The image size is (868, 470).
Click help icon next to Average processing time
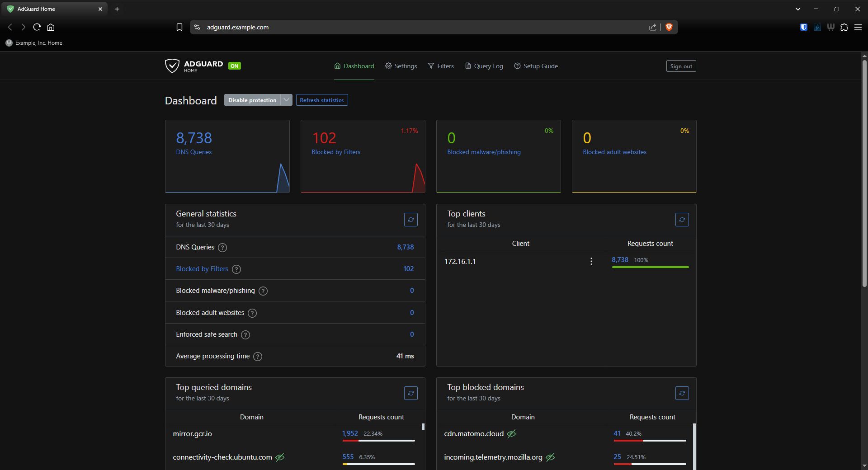point(258,357)
